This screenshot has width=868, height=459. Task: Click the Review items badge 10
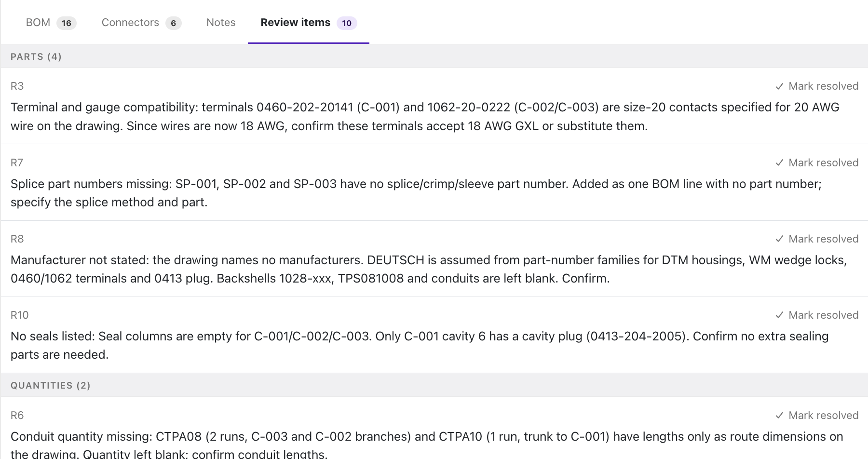pos(347,23)
